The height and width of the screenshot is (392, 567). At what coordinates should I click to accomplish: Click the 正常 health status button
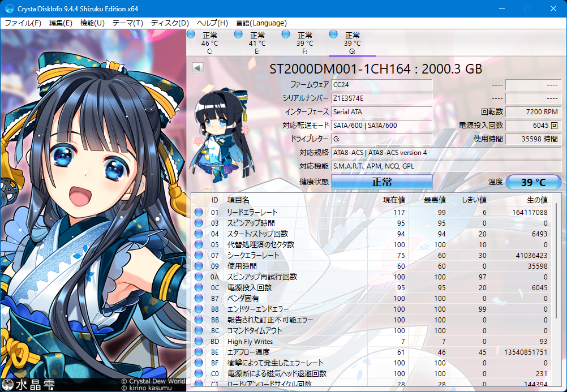[381, 182]
